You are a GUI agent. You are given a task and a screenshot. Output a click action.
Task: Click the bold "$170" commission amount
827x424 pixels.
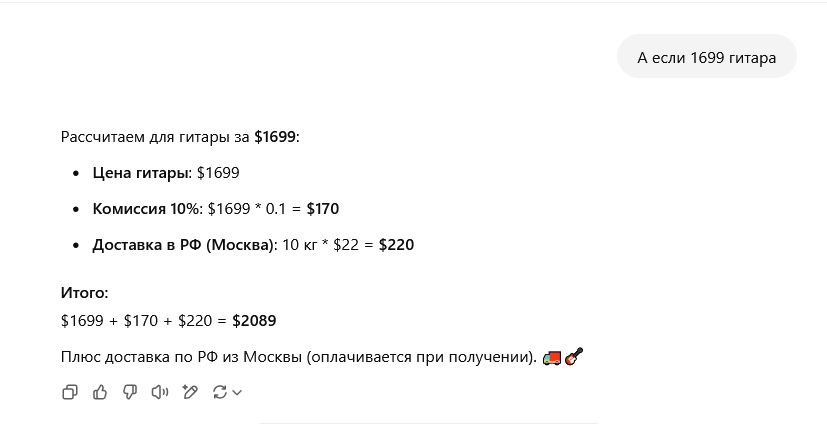click(323, 209)
